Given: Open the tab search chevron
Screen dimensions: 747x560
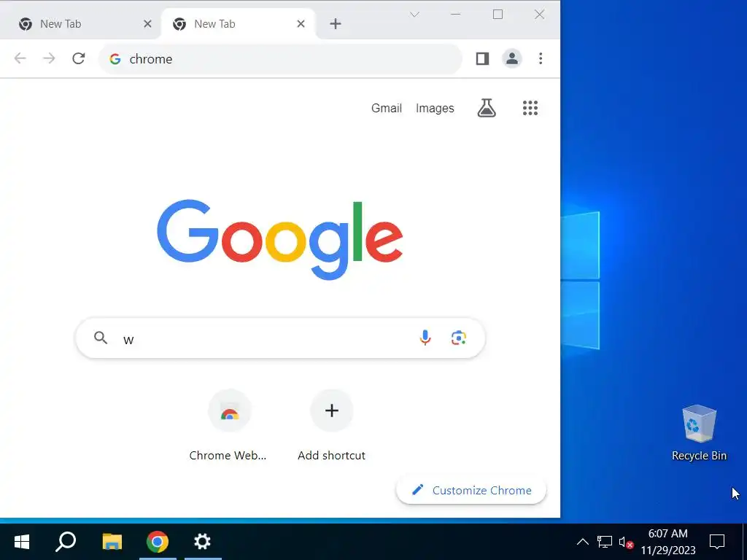Looking at the screenshot, I should (414, 15).
